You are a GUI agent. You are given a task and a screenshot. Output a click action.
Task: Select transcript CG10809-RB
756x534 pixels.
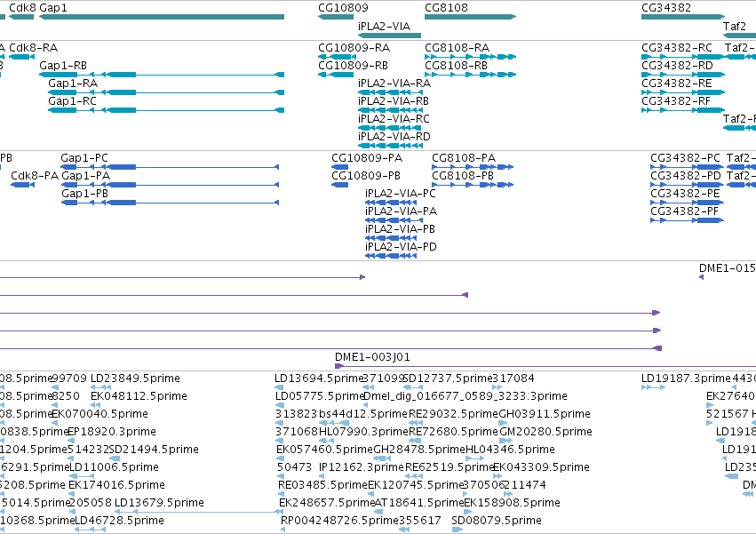(336, 75)
